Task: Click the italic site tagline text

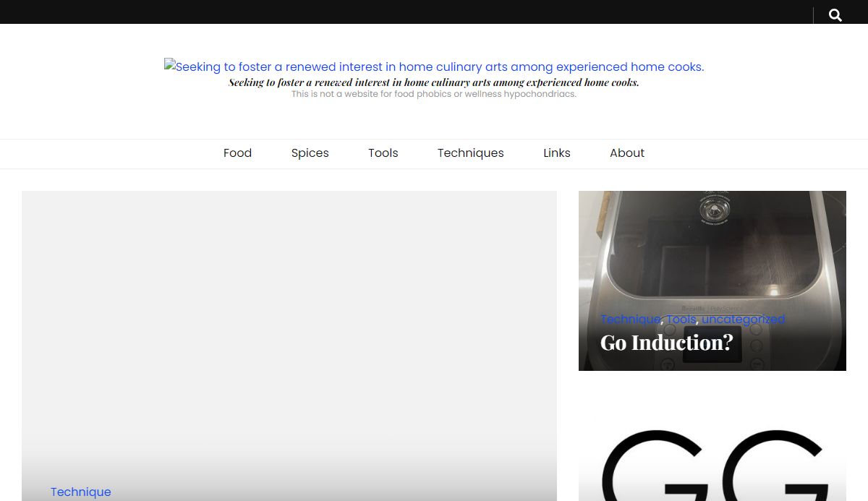Action: [434, 82]
